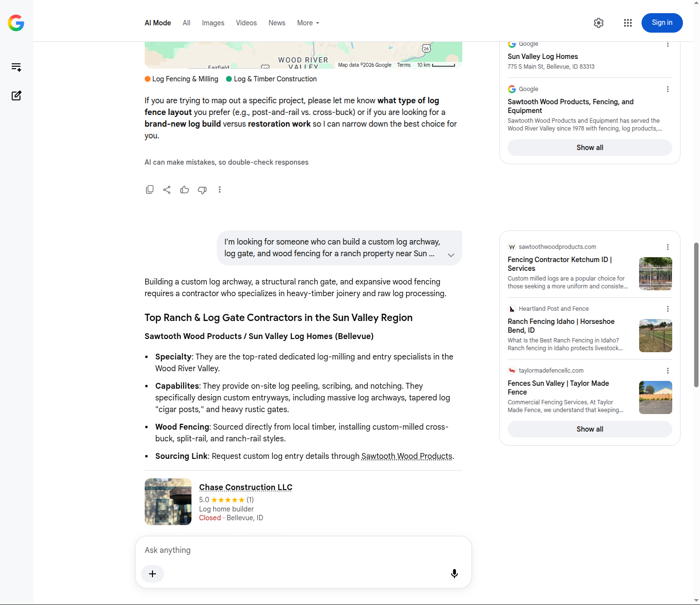
Task: Open the Sawtooth Wood Products inline link
Action: coord(407,456)
